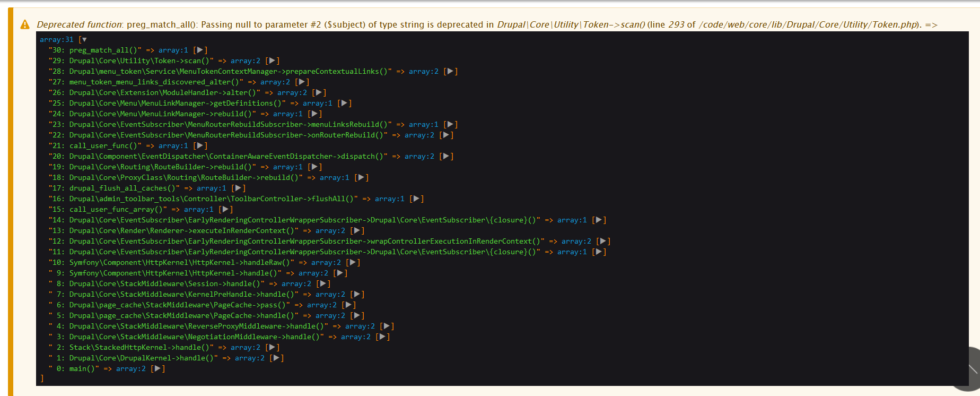Expand array for 4: ReverseProxyMiddleware->handle()

(387, 326)
